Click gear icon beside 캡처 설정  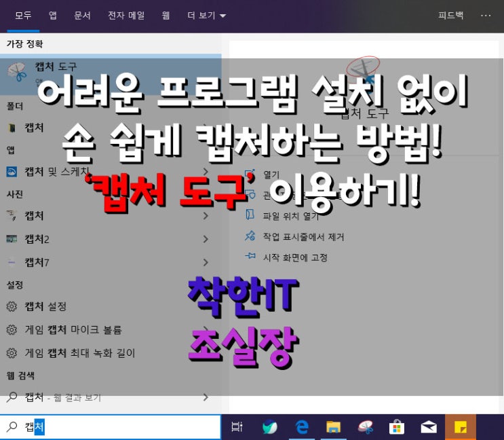pos(12,306)
